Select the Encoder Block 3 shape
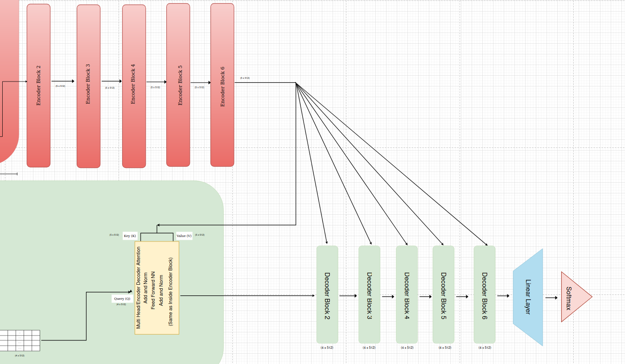 click(x=88, y=86)
